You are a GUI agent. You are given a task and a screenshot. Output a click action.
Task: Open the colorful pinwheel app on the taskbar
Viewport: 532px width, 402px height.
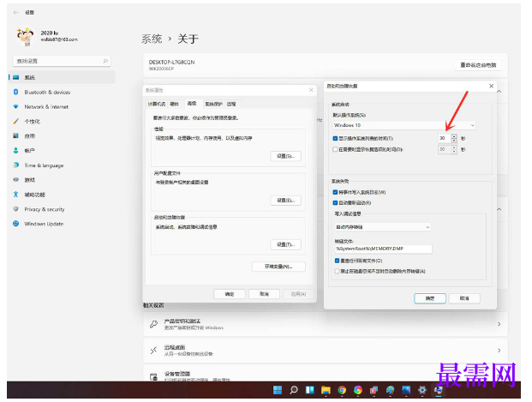(357, 390)
